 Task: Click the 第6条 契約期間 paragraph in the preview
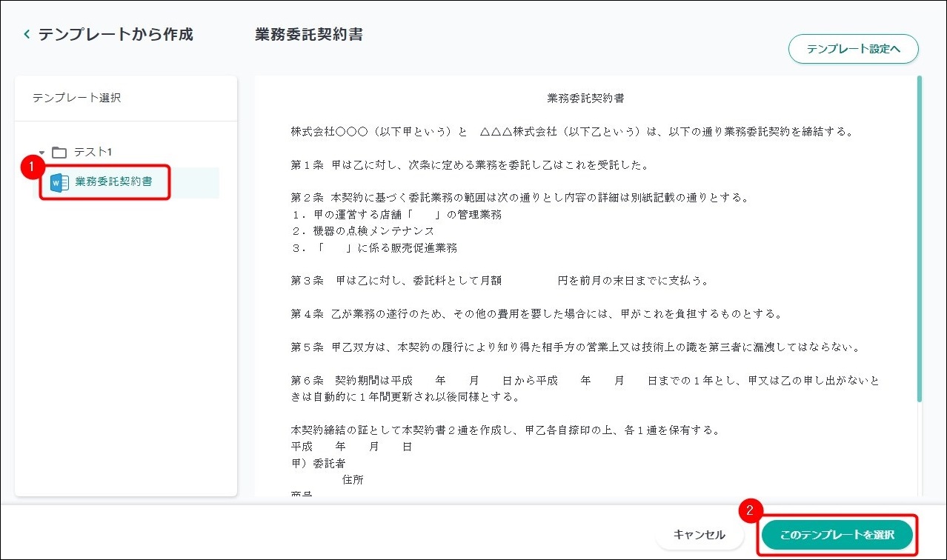click(x=585, y=388)
